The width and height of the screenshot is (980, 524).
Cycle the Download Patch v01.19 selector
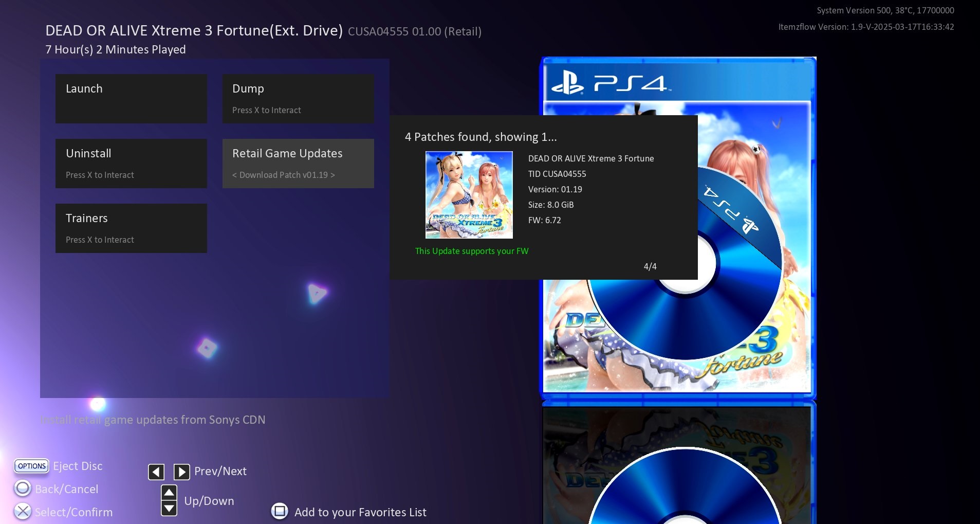283,175
